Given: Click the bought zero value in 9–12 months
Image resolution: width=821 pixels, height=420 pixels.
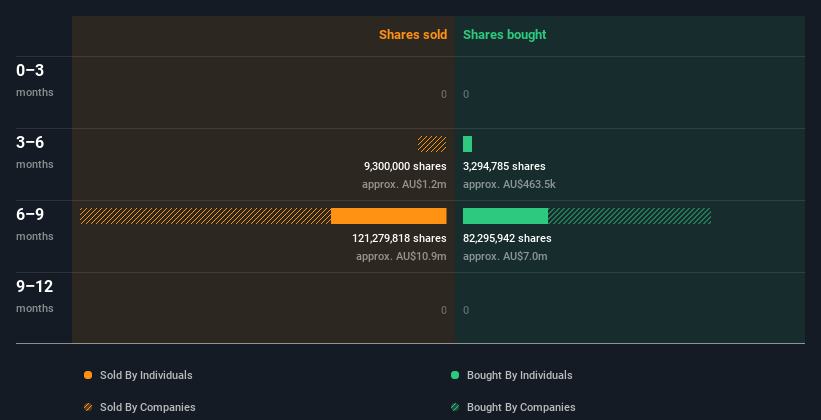Looking at the screenshot, I should point(466,310).
